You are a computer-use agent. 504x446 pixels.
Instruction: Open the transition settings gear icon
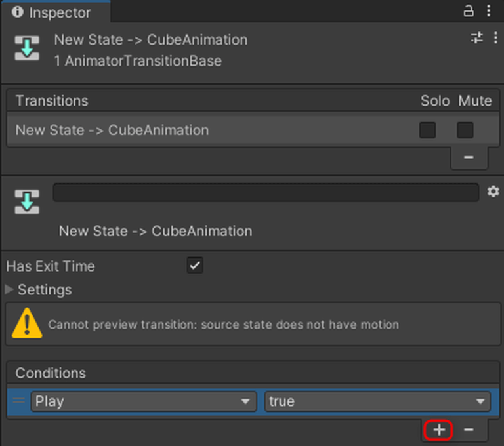493,192
